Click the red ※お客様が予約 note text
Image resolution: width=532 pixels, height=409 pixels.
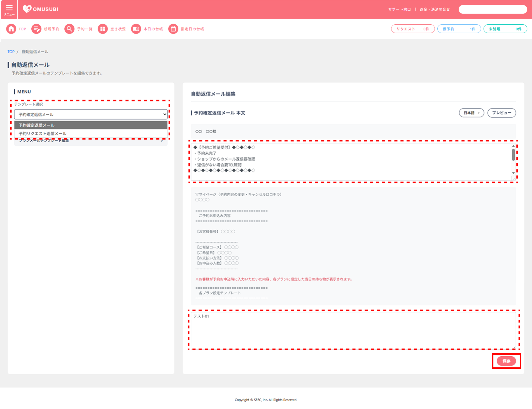pyautogui.click(x=274, y=279)
